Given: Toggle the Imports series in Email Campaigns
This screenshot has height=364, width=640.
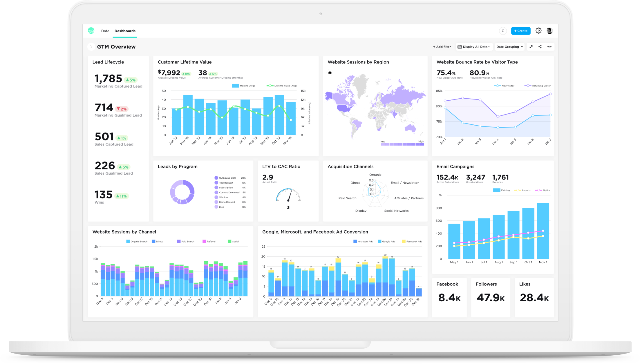Looking at the screenshot, I should [x=523, y=190].
